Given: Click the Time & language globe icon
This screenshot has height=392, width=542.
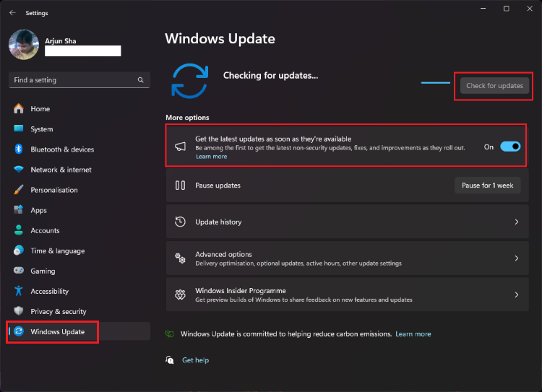Looking at the screenshot, I should (x=19, y=250).
